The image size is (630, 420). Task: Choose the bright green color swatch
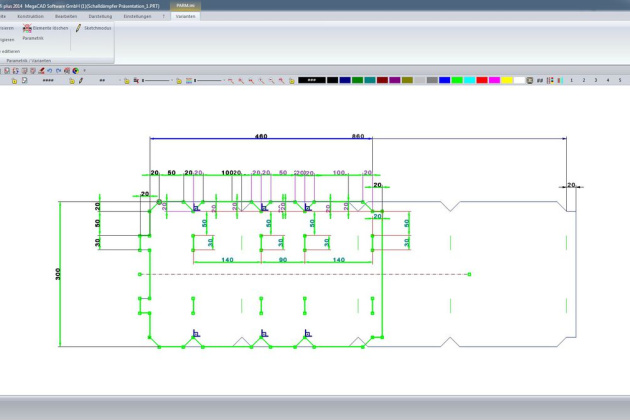pos(456,81)
